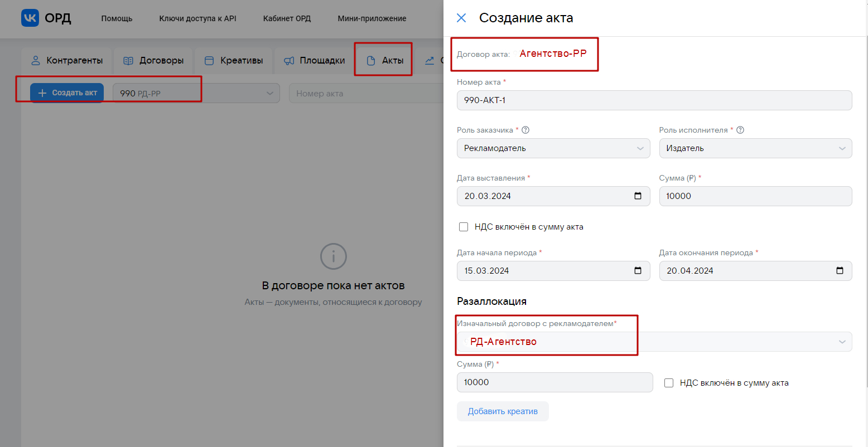Toggle НДС checkbox in Разаллокация section
The image size is (868, 447).
click(x=669, y=383)
